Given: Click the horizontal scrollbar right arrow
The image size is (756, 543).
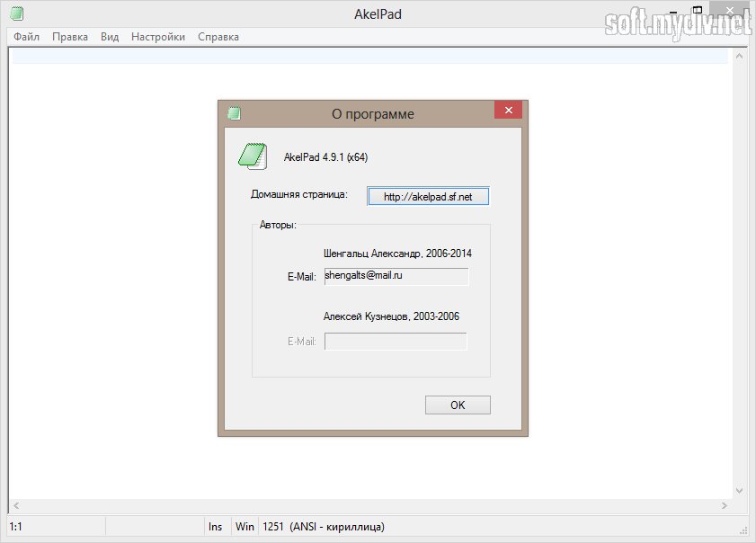Looking at the screenshot, I should pos(725,505).
